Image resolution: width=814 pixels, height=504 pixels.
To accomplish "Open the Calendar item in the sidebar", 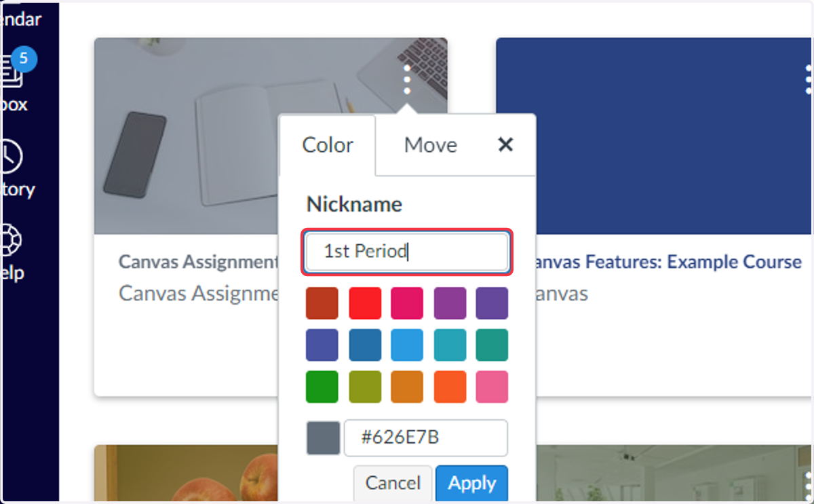I will point(21,18).
